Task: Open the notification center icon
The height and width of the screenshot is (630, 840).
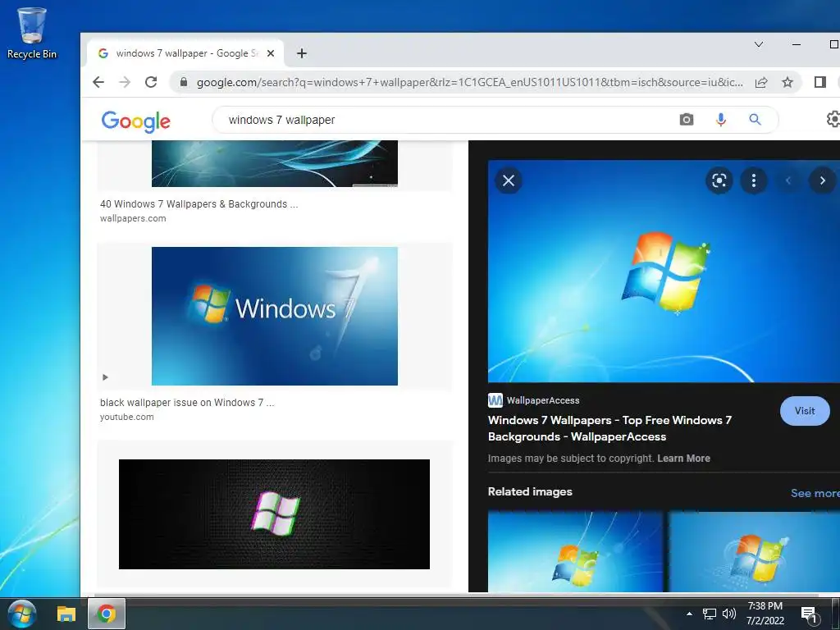Action: click(x=810, y=614)
